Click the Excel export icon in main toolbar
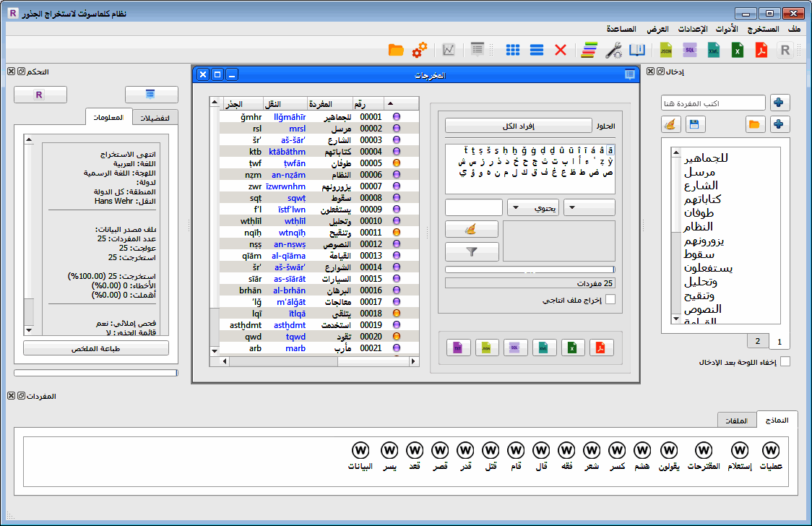This screenshot has height=526, width=812. click(x=737, y=51)
